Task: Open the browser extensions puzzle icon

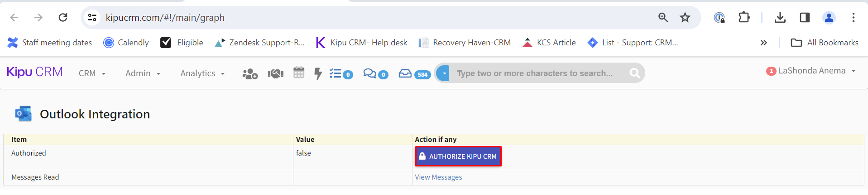Action: [744, 18]
